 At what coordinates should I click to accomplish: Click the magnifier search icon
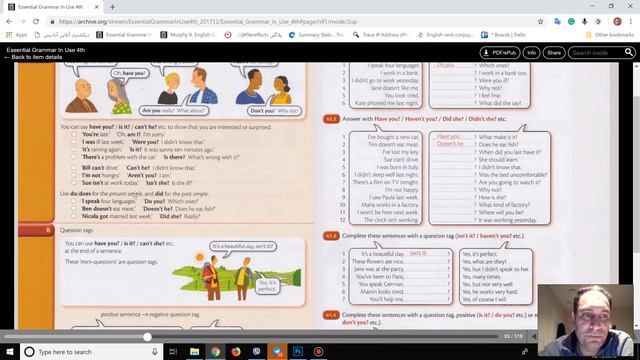629,52
